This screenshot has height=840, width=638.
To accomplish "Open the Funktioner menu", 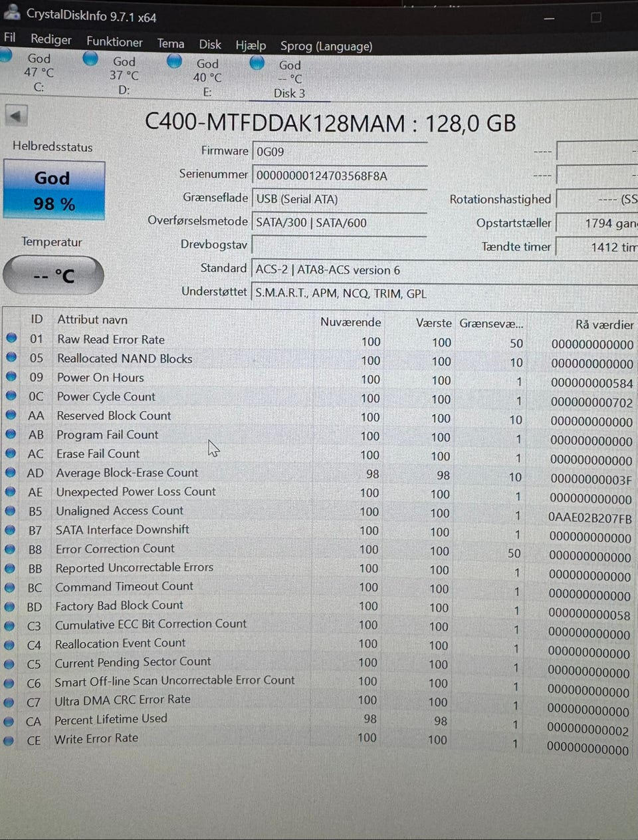I will tap(114, 42).
